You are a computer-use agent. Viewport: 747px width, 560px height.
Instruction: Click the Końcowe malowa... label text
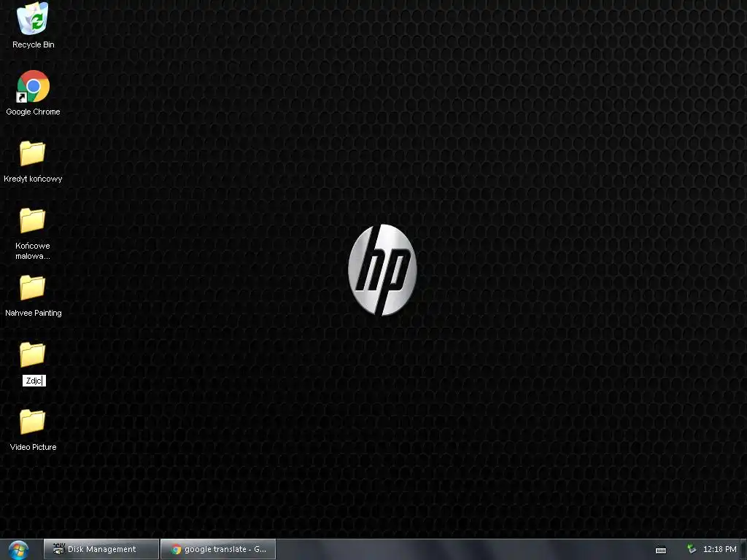pos(32,251)
